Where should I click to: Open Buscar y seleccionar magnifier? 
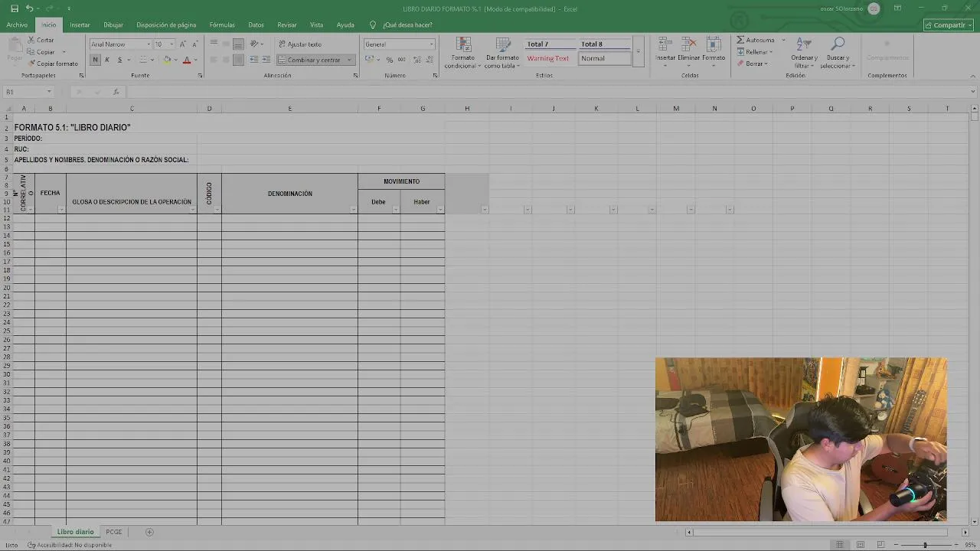pos(838,54)
